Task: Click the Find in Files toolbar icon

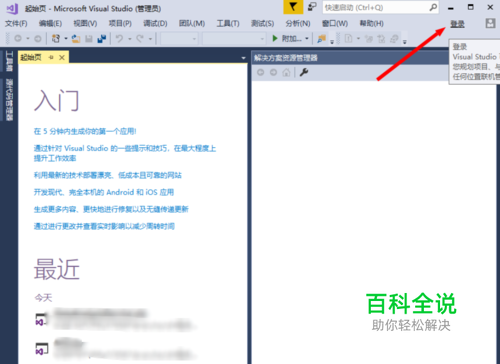Action: (x=322, y=39)
